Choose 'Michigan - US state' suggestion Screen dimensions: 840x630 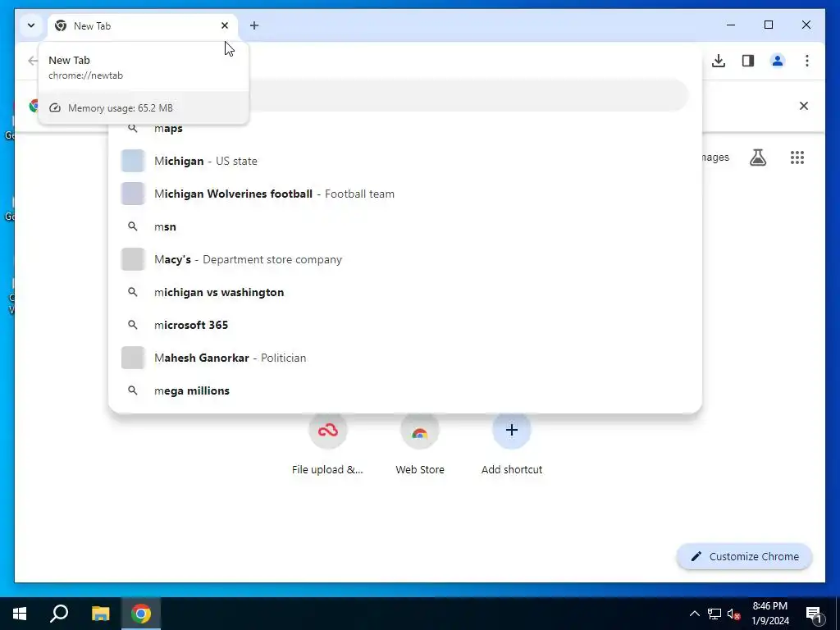[405, 161]
